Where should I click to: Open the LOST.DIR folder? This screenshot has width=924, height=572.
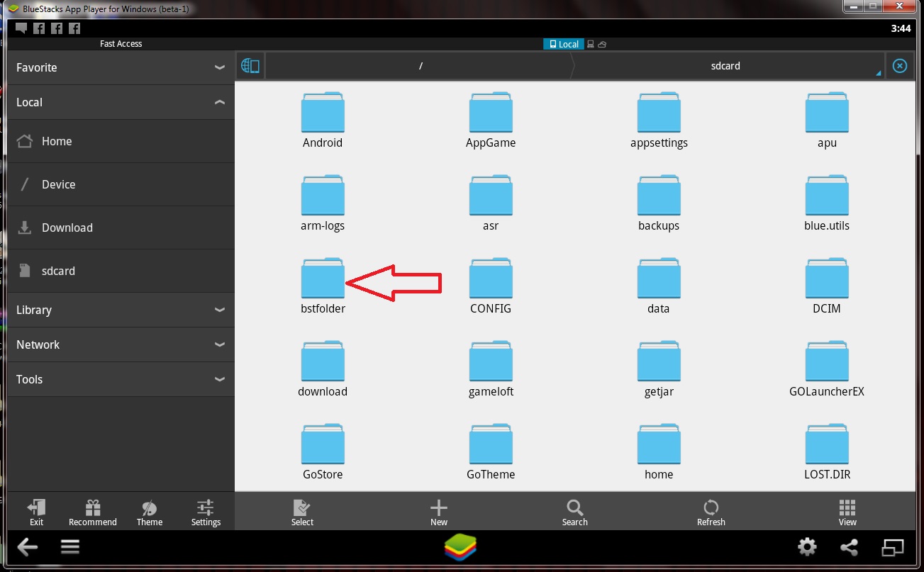(x=827, y=452)
